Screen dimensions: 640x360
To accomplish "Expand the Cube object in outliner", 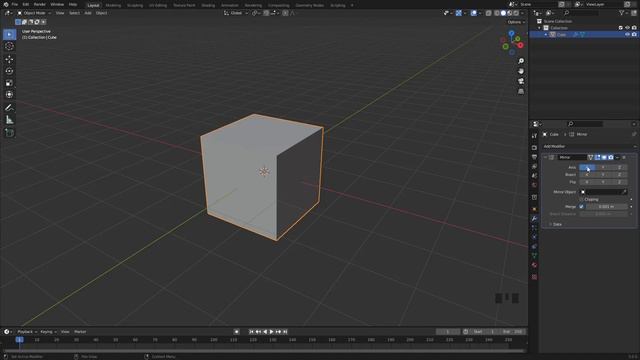I will tap(546, 35).
